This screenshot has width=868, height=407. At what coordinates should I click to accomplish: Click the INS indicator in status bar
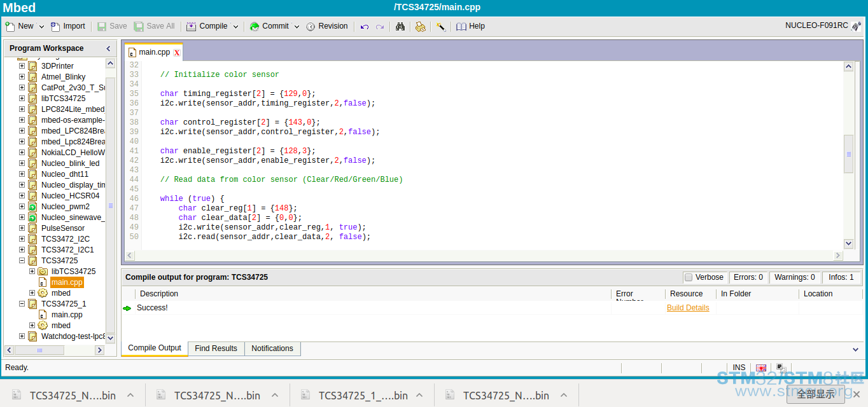click(x=739, y=368)
